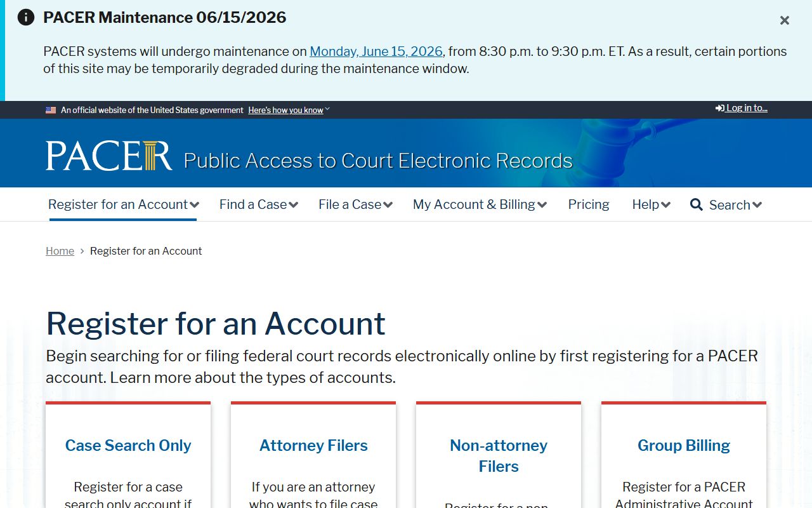This screenshot has width=812, height=508.
Task: Open the Attorney Filers card heading
Action: coord(313,445)
